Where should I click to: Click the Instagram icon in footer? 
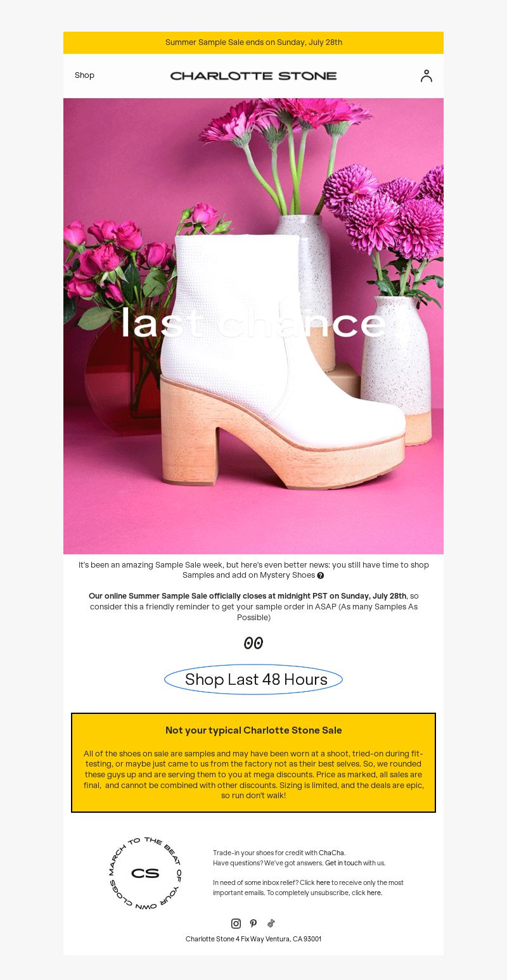point(236,924)
